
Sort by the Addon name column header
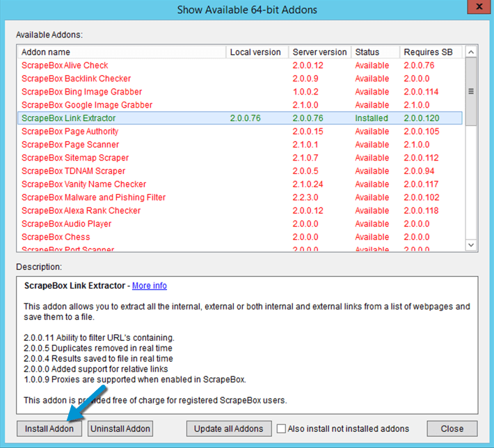pos(122,52)
